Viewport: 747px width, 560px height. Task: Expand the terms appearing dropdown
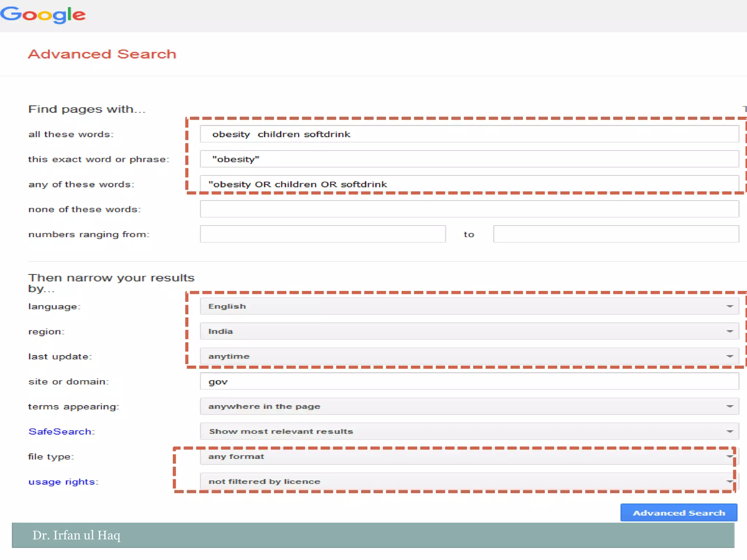(469, 406)
